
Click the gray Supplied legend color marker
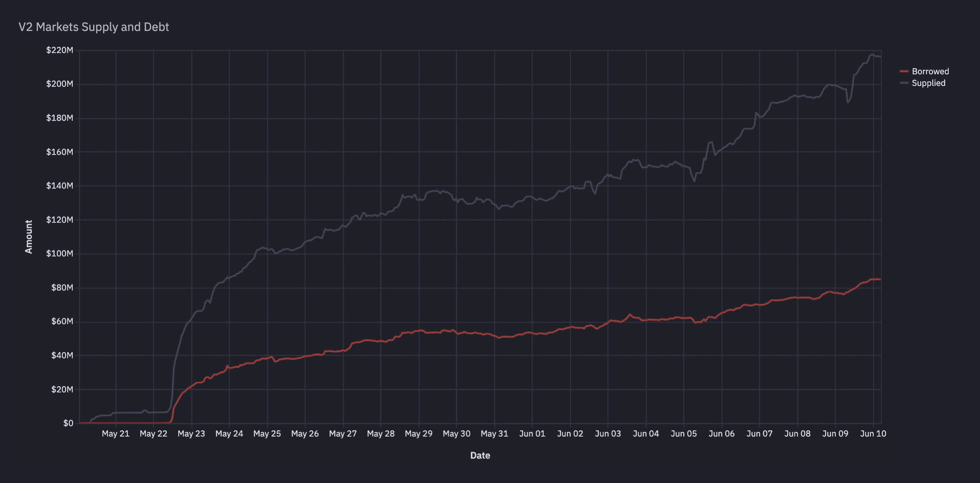[904, 83]
